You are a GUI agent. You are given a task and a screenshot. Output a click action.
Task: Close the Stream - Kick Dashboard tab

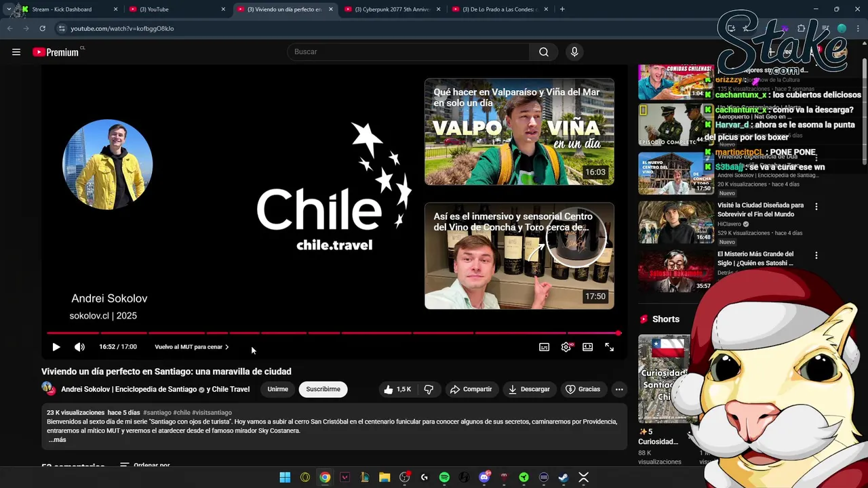tap(115, 9)
